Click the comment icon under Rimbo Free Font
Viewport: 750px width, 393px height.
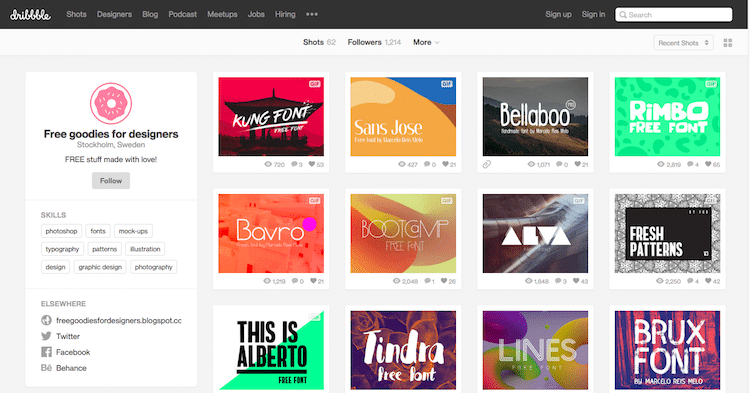[690, 164]
